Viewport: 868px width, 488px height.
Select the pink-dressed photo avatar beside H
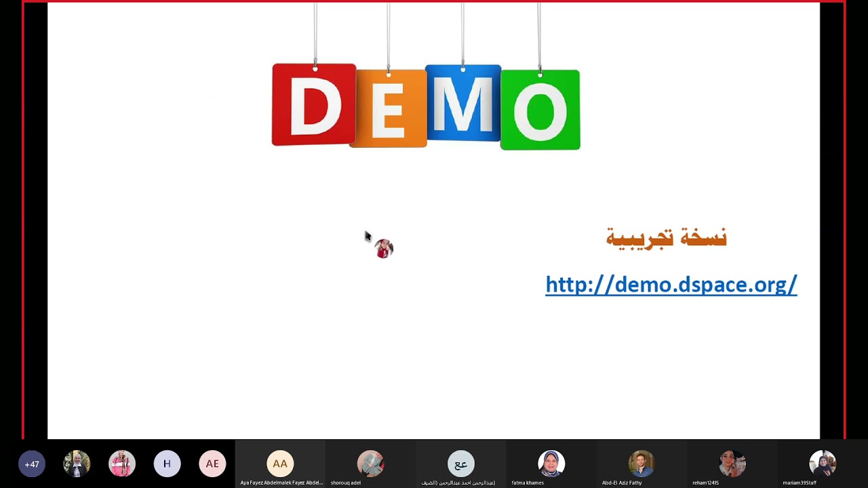(122, 464)
